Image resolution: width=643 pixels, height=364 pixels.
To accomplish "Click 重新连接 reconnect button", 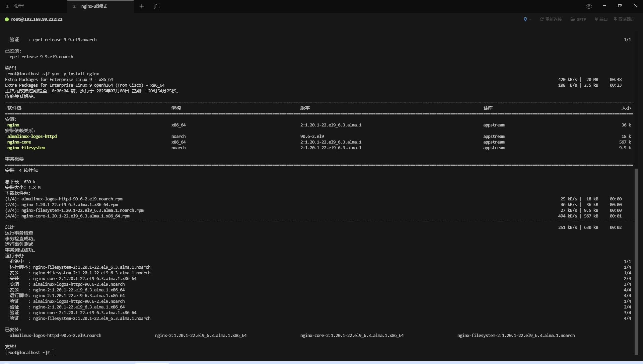I will tap(551, 19).
